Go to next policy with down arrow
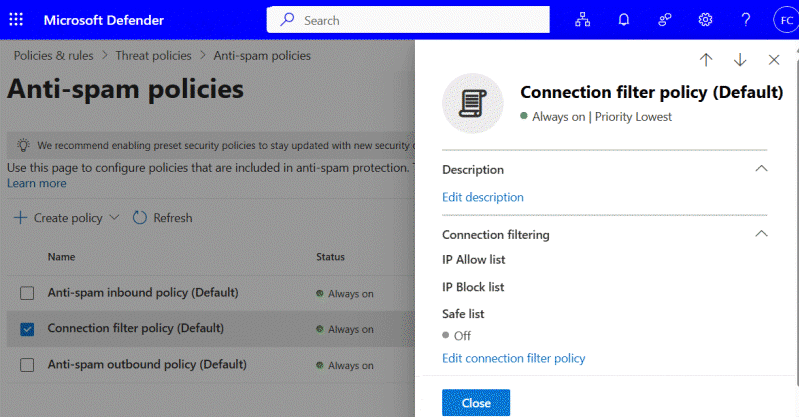The width and height of the screenshot is (799, 417). [x=740, y=60]
